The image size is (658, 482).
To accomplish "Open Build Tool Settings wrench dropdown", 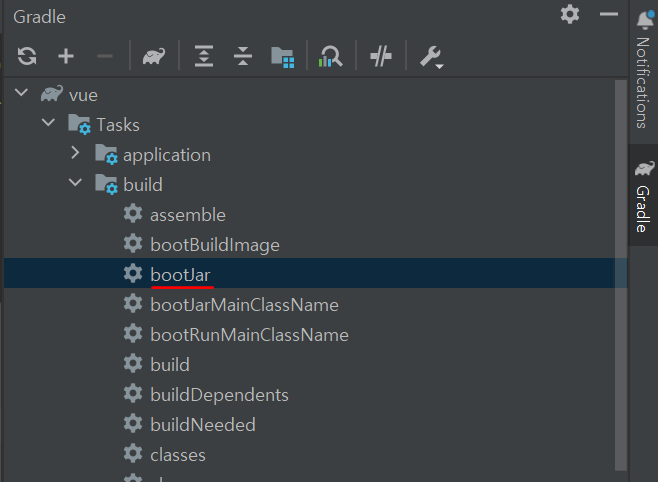I will tap(431, 57).
